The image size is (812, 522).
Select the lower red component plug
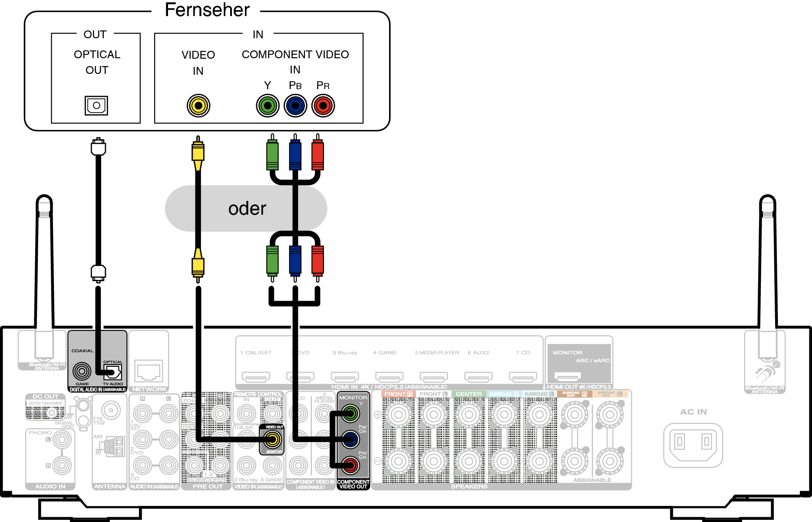[318, 264]
